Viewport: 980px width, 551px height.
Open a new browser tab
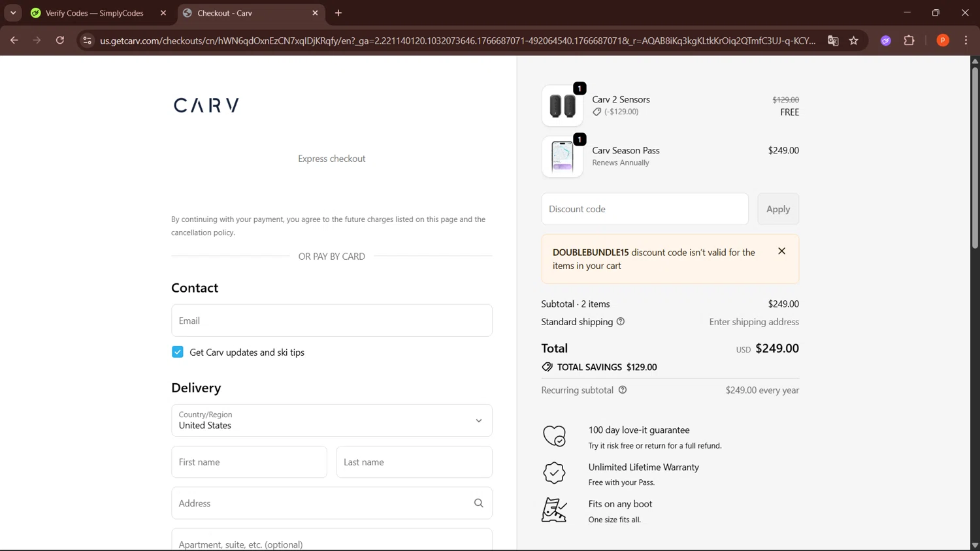click(338, 13)
